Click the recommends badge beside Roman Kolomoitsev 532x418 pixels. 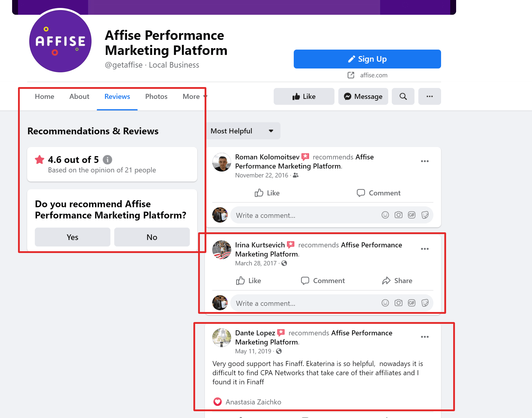tap(305, 156)
